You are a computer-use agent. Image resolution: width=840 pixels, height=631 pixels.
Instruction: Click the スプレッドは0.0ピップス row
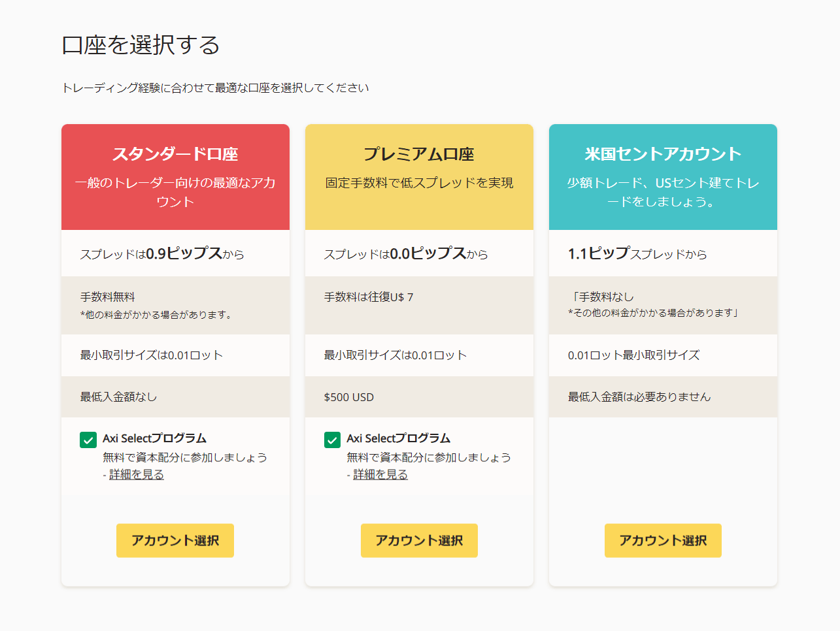click(419, 254)
